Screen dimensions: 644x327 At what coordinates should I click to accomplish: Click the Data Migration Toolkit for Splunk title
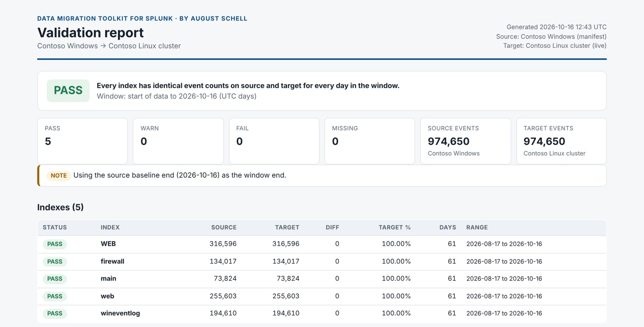point(142,19)
